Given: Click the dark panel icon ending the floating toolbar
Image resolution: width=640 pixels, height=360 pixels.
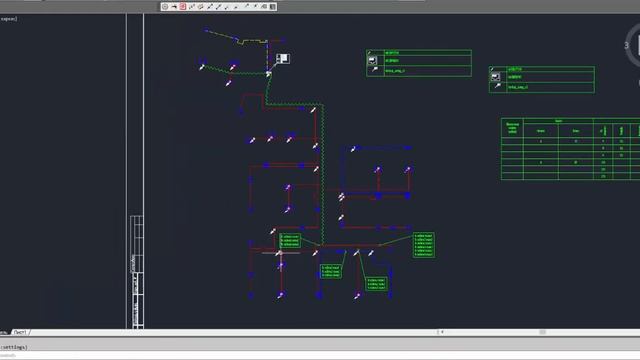Looking at the screenshot, I should point(273,7).
